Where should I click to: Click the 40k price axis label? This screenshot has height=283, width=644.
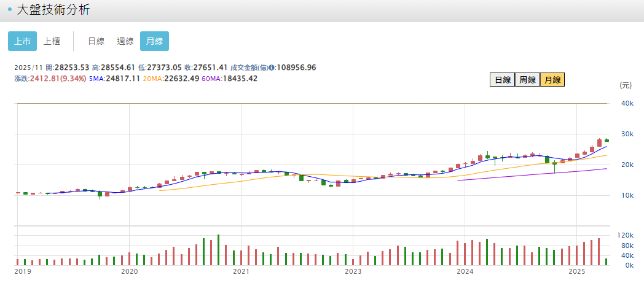click(628, 104)
